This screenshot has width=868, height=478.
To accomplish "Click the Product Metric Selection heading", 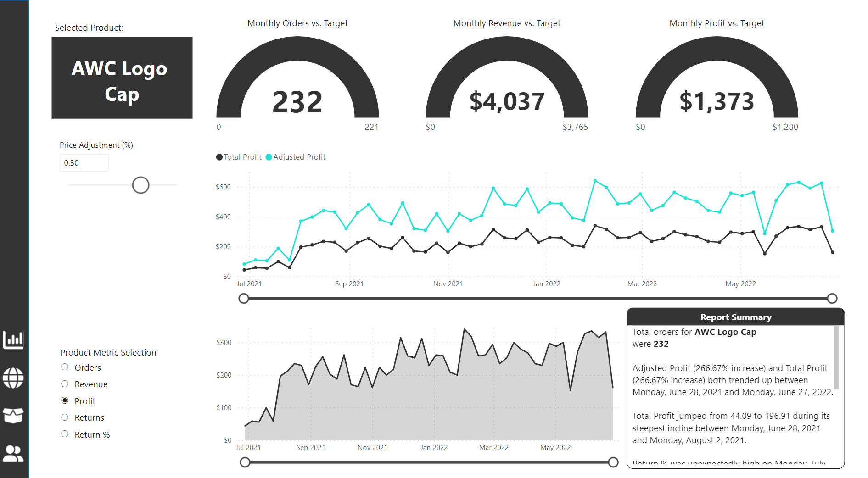I will (108, 352).
